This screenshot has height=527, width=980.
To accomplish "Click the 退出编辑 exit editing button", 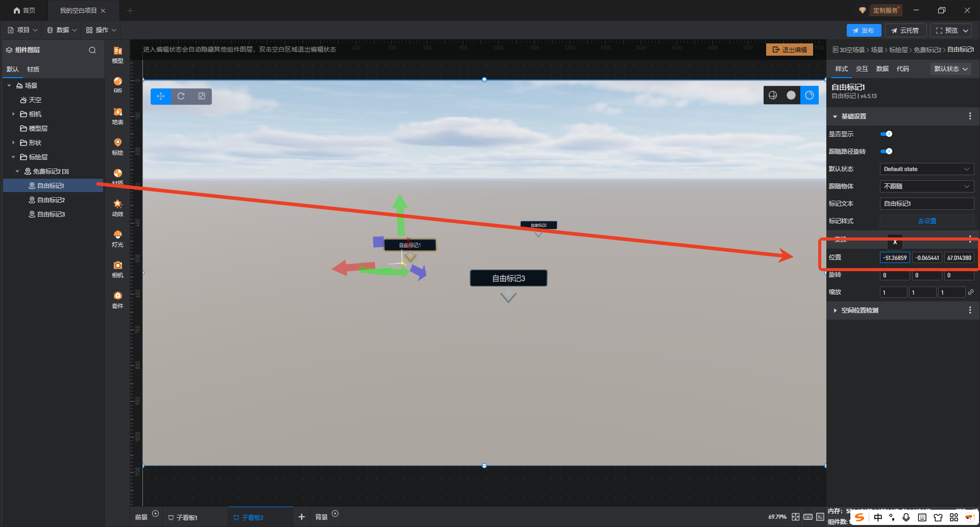I will pos(789,50).
